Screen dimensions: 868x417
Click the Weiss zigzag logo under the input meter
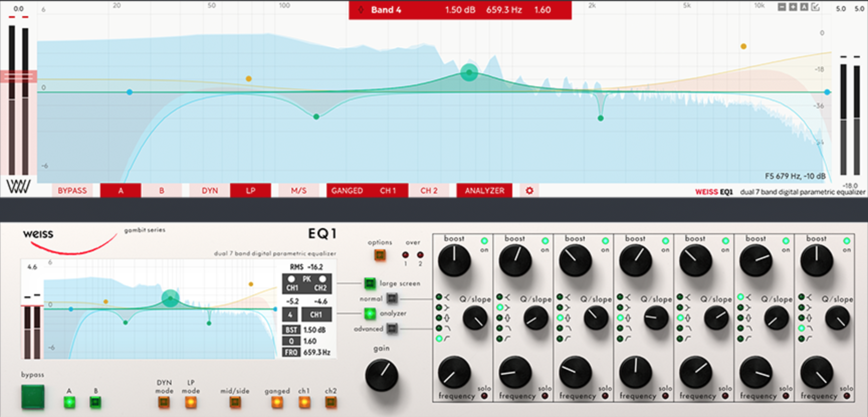coord(18,186)
